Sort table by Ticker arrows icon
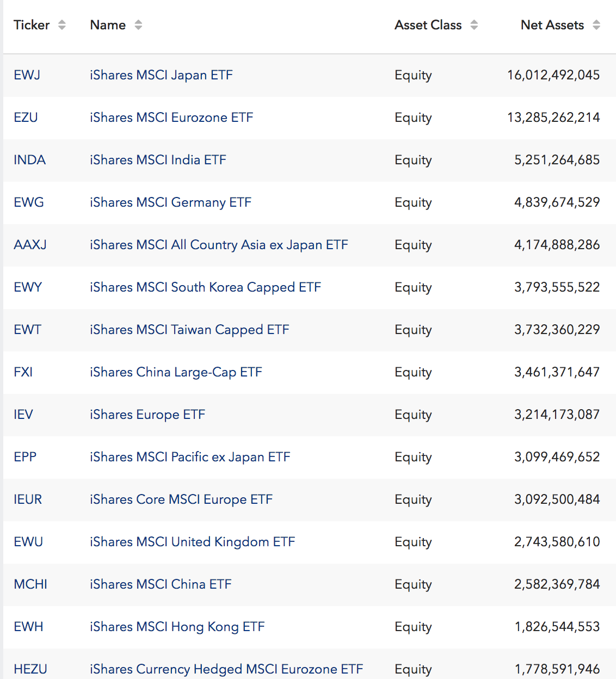This screenshot has height=679, width=616. [61, 25]
